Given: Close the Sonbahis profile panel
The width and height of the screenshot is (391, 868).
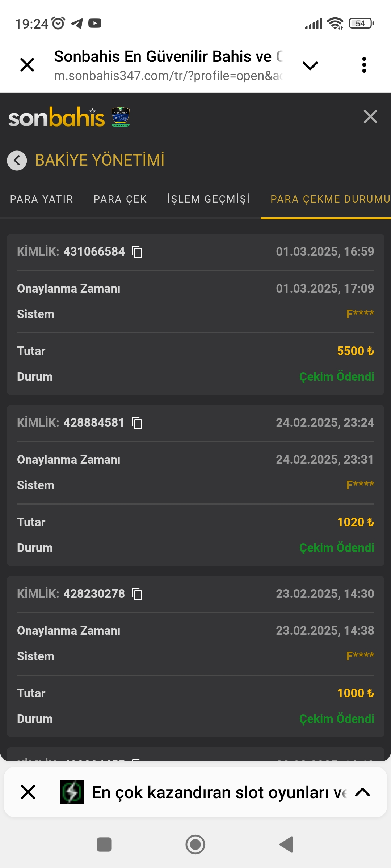Looking at the screenshot, I should coord(370,117).
